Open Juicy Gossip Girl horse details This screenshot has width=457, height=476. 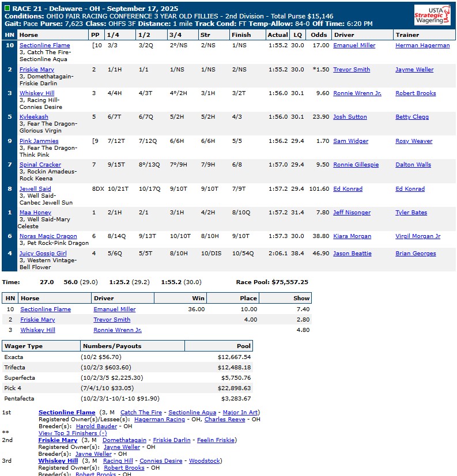(x=43, y=254)
